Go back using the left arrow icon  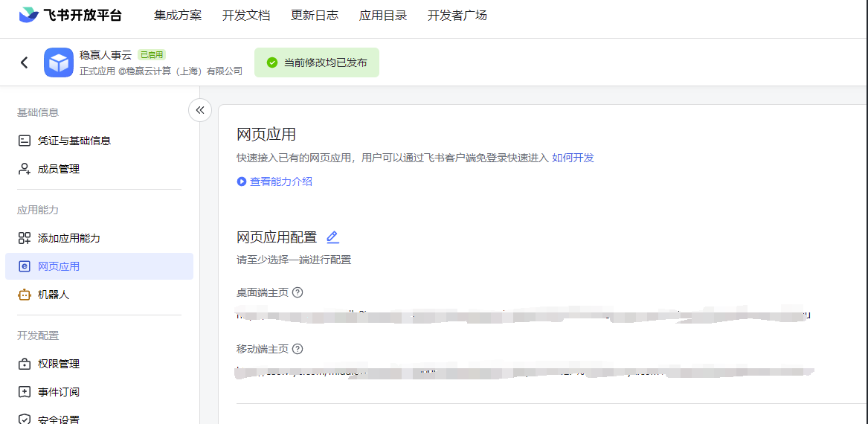[24, 62]
